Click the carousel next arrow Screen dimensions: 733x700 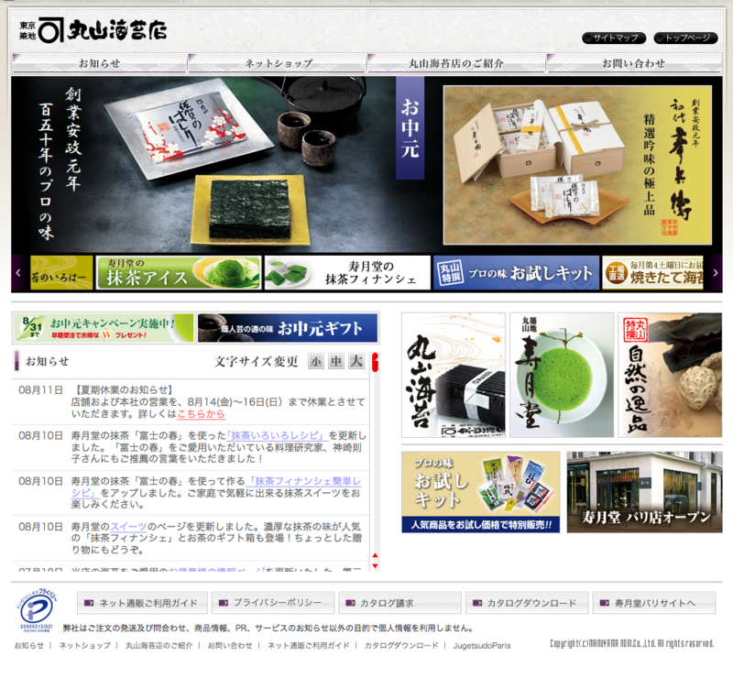pos(716,273)
